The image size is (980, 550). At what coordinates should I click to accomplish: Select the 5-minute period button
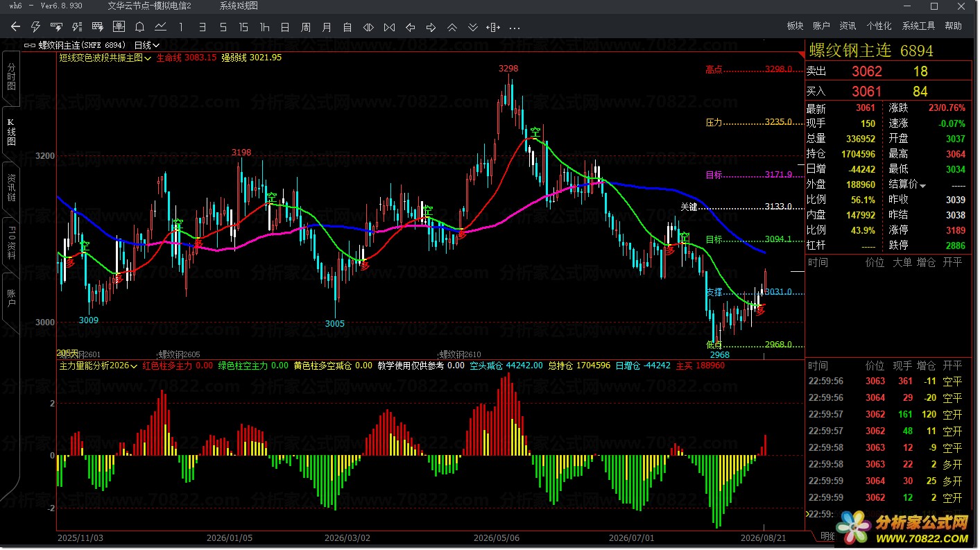pos(223,27)
